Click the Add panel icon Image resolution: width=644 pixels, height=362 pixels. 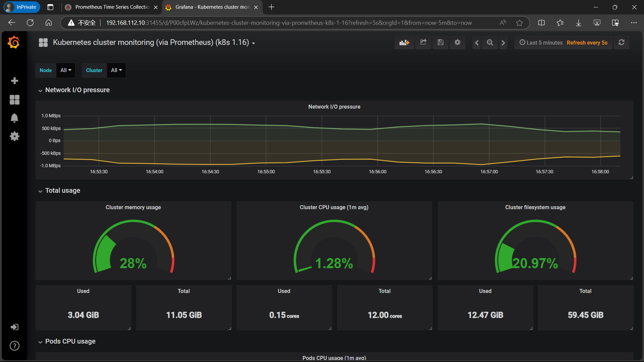(404, 43)
